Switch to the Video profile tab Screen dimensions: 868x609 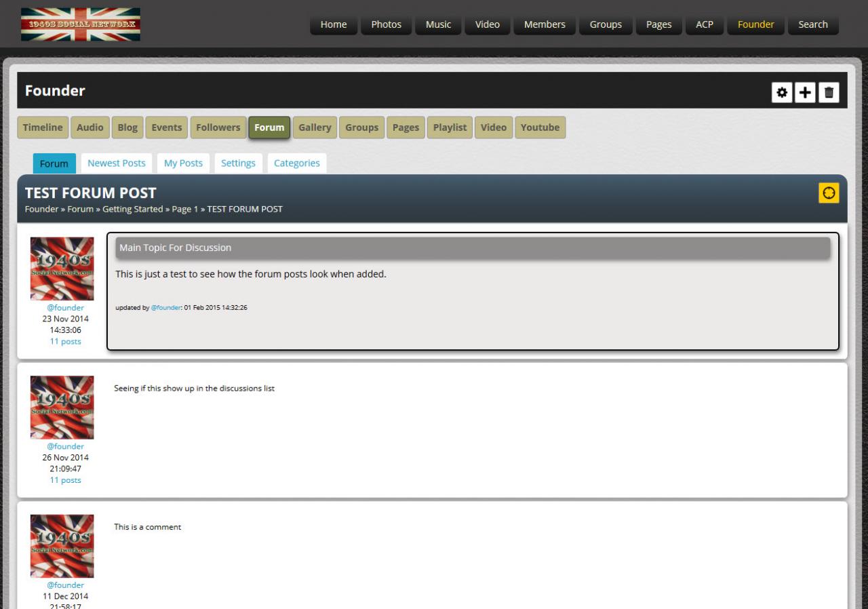494,127
